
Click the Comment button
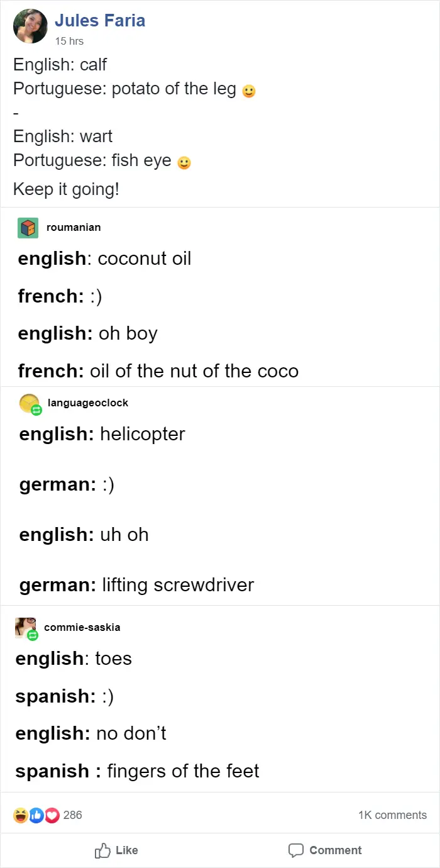tap(325, 850)
